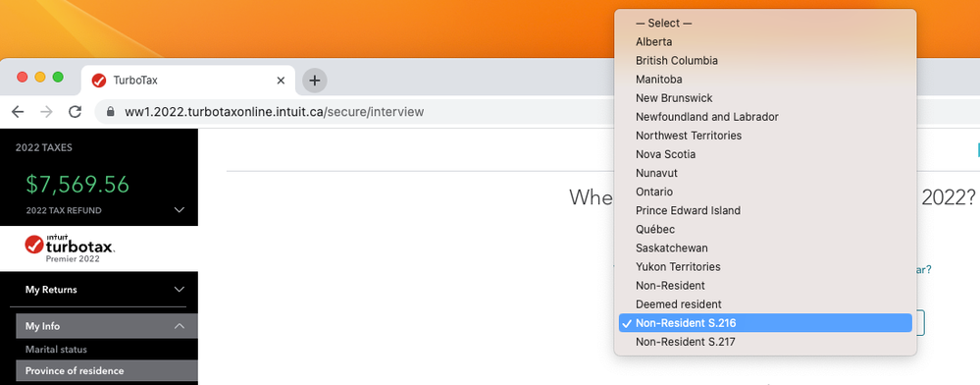The width and height of the screenshot is (980, 385).
Task: Click the browser back arrow
Action: [18, 112]
